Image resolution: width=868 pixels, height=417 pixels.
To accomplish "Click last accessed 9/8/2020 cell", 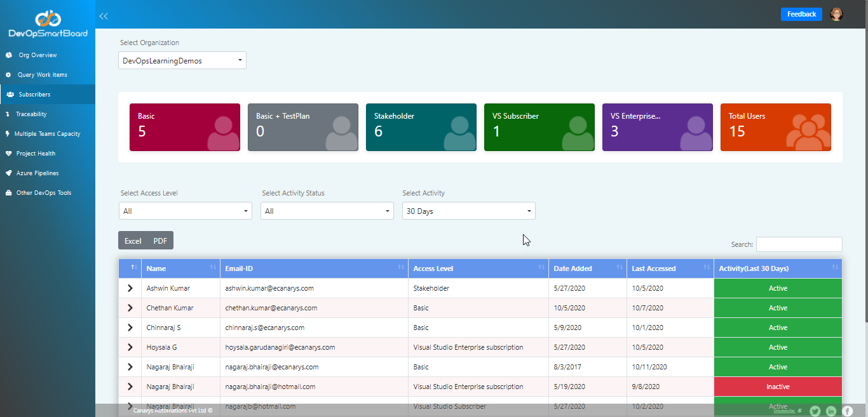I will (x=670, y=387).
